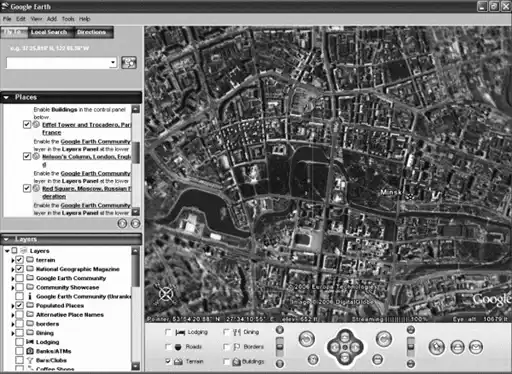Uncheck the Red Square, Moscow placemark checkbox
Screen dimensions: 512x374
pos(27,188)
